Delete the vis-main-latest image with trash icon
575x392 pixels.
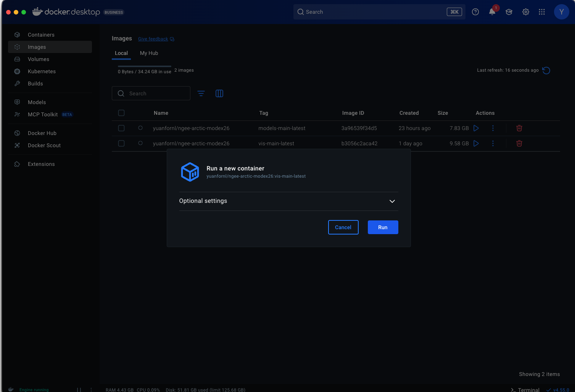[x=519, y=143]
